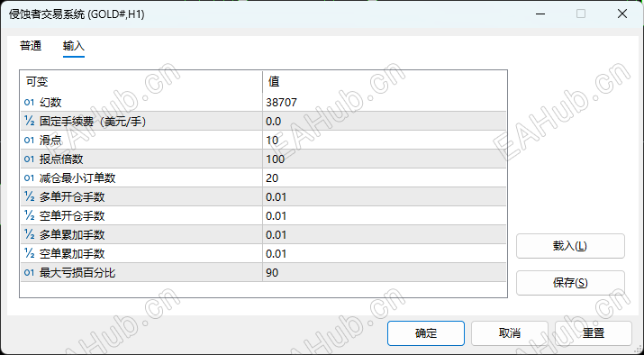Click the double-type icon beside 空单开仓手数
Viewport: 644px width, 355px height.
pyautogui.click(x=29, y=215)
